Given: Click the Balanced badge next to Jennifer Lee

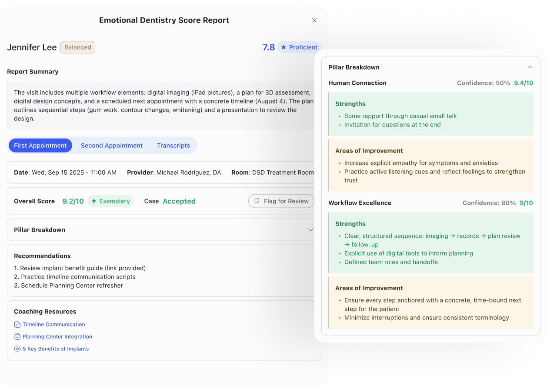Looking at the screenshot, I should coord(77,47).
